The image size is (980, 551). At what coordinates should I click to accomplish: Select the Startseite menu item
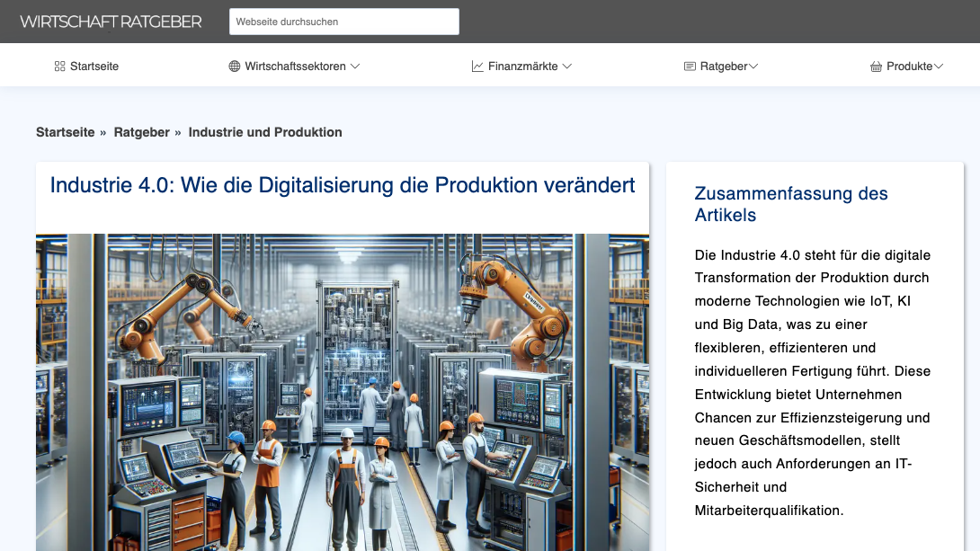click(94, 66)
